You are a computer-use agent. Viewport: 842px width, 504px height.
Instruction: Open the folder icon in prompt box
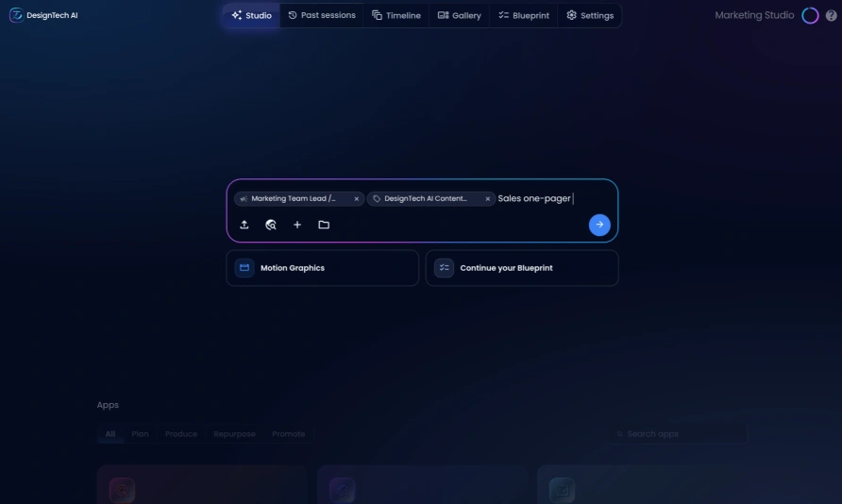click(x=324, y=225)
